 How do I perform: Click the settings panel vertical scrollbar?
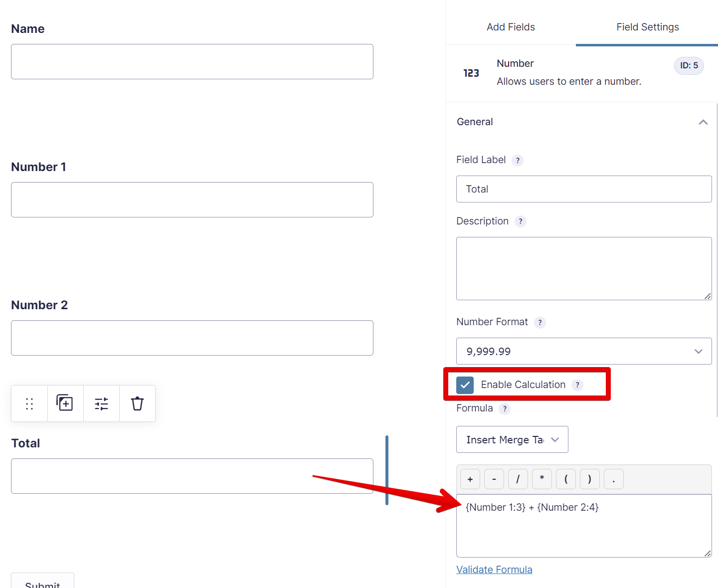717,259
